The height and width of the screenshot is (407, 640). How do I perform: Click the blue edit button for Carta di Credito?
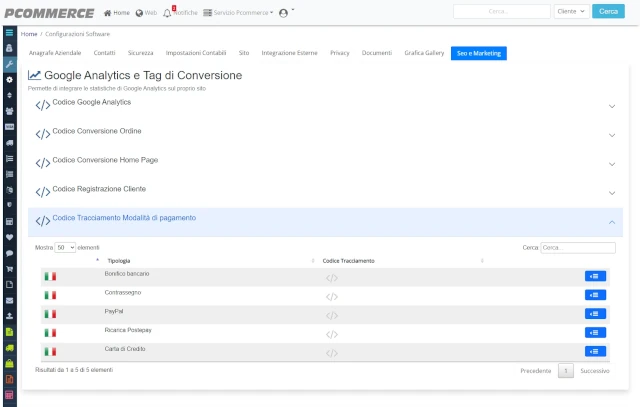tap(595, 351)
